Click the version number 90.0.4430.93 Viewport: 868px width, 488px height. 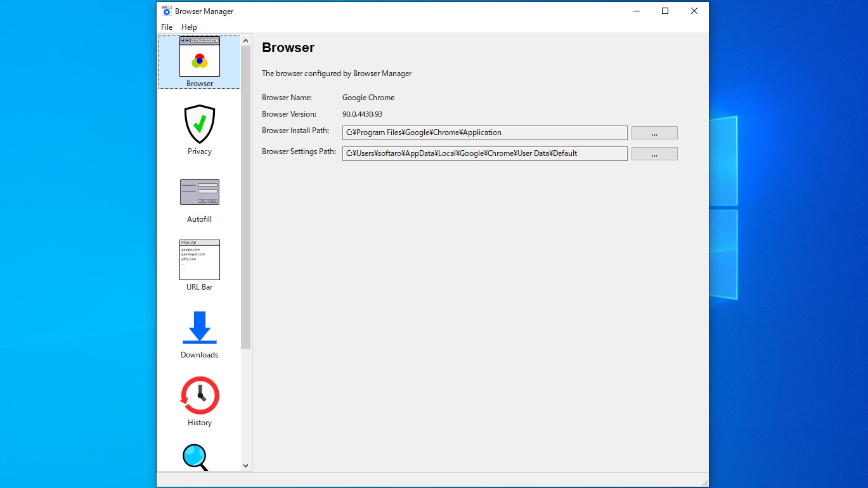coord(362,114)
